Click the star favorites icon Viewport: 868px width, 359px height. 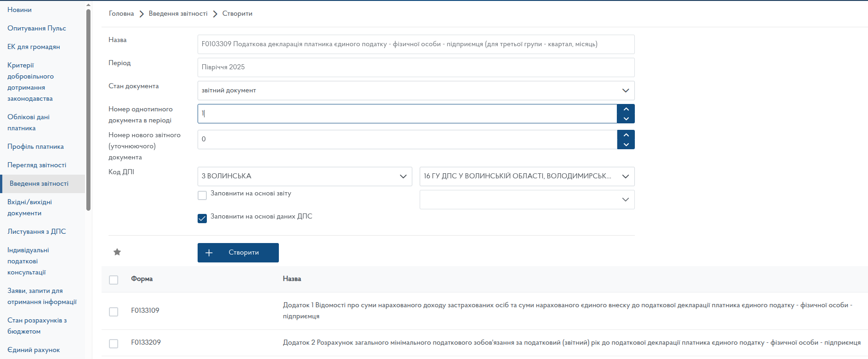(x=117, y=252)
